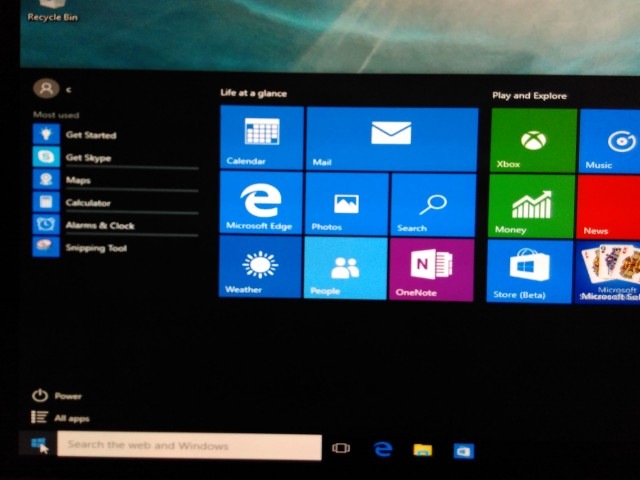
Task: Open File Explorer from the taskbar
Action: (x=422, y=450)
